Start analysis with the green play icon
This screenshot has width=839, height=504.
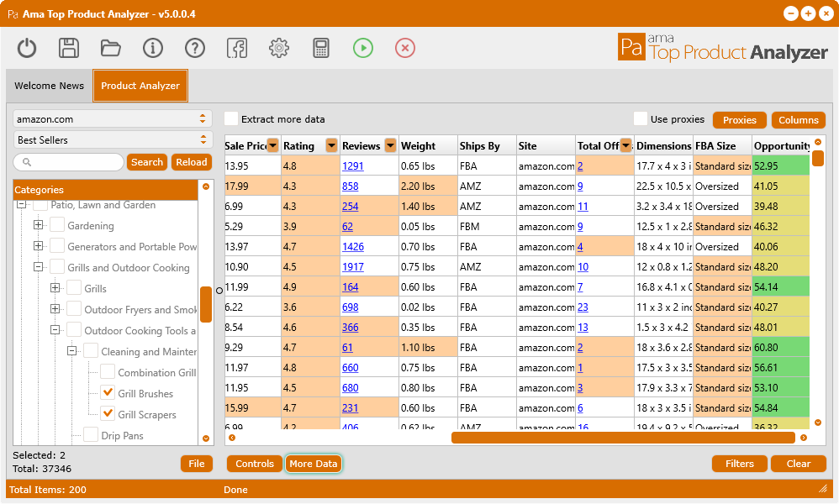[363, 48]
